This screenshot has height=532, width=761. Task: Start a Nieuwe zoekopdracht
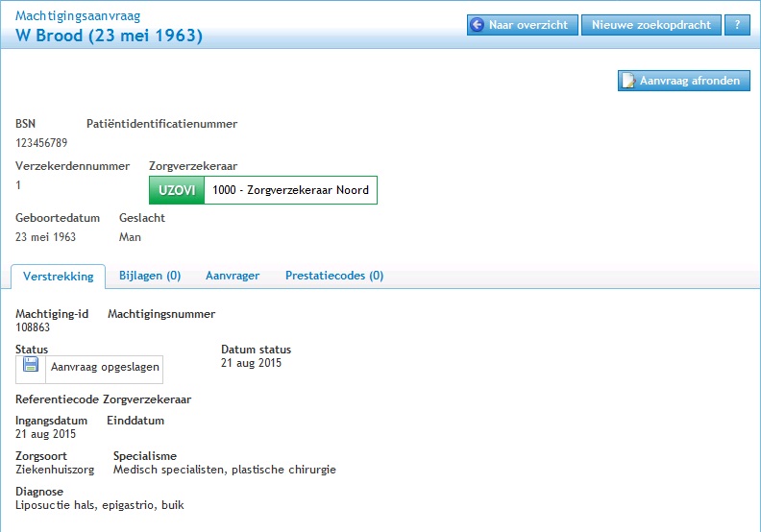pos(651,25)
